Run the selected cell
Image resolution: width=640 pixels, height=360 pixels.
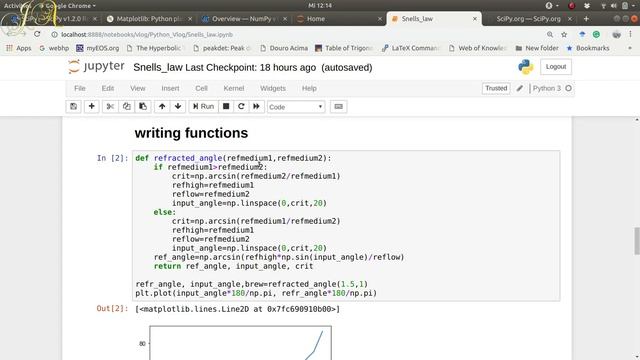203,107
